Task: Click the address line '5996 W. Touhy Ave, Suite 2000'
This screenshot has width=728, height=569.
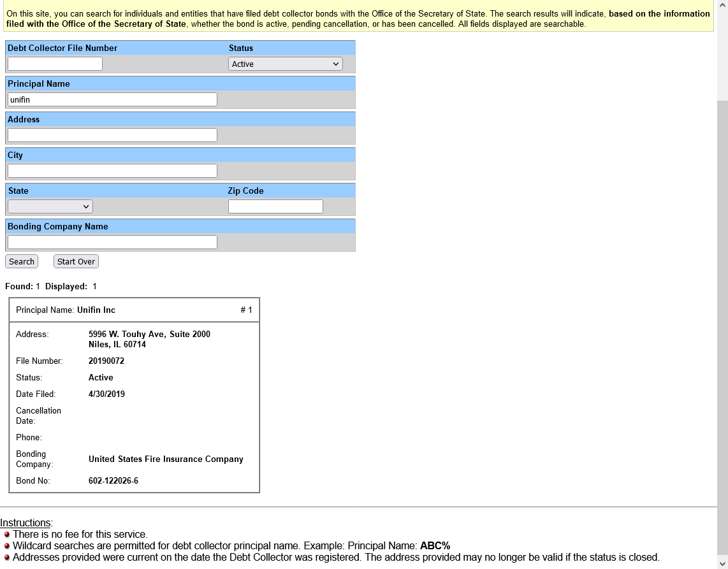Action: [x=150, y=334]
